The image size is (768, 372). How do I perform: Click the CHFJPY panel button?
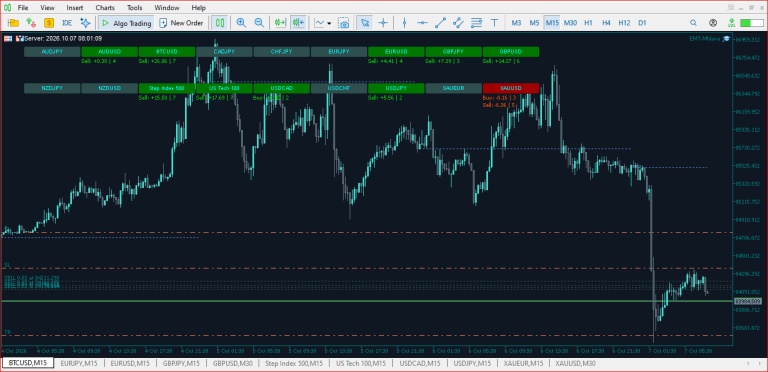(281, 51)
